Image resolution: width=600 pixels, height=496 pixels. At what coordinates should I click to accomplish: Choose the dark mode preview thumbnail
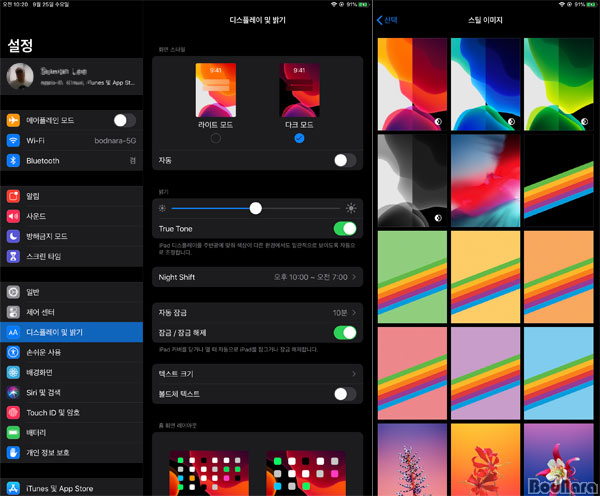299,90
